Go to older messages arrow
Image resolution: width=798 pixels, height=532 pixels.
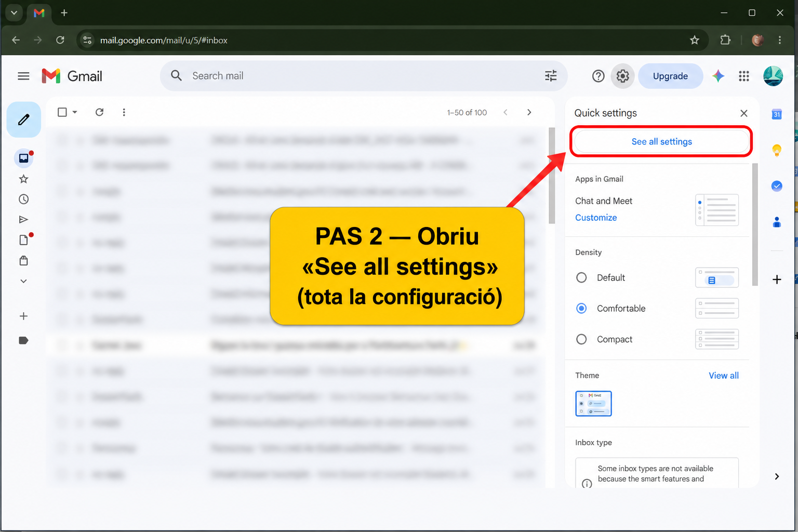point(529,112)
